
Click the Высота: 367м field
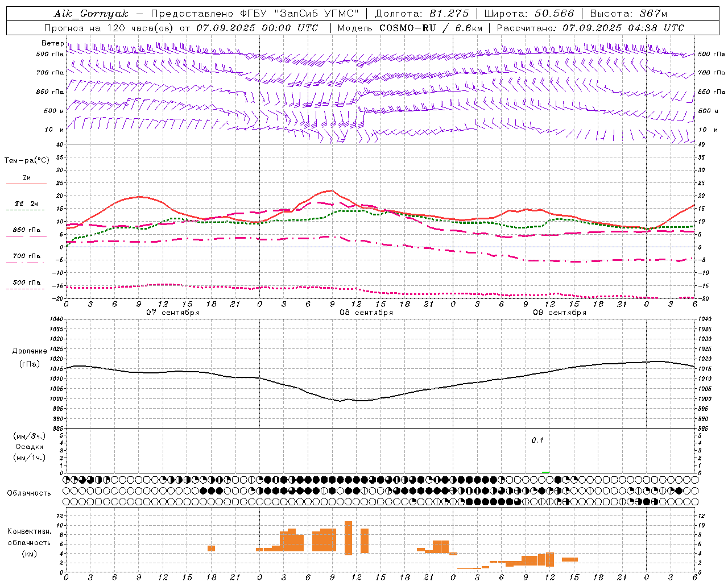[628, 14]
